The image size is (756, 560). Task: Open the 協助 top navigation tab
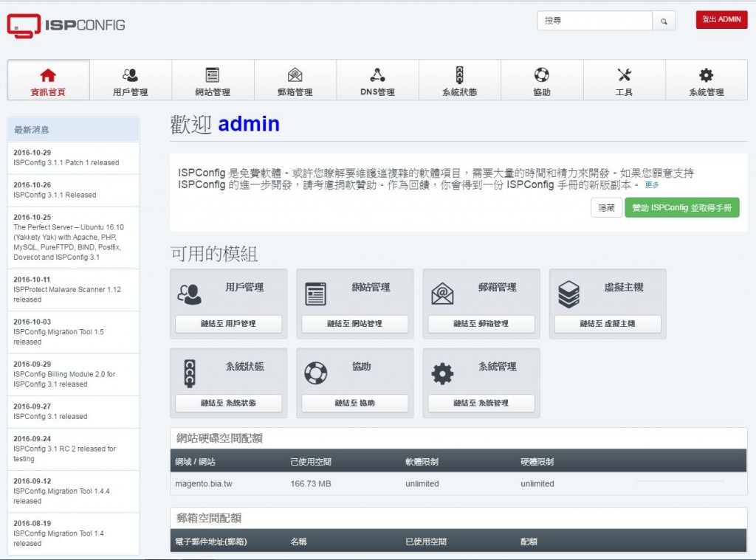pos(542,80)
